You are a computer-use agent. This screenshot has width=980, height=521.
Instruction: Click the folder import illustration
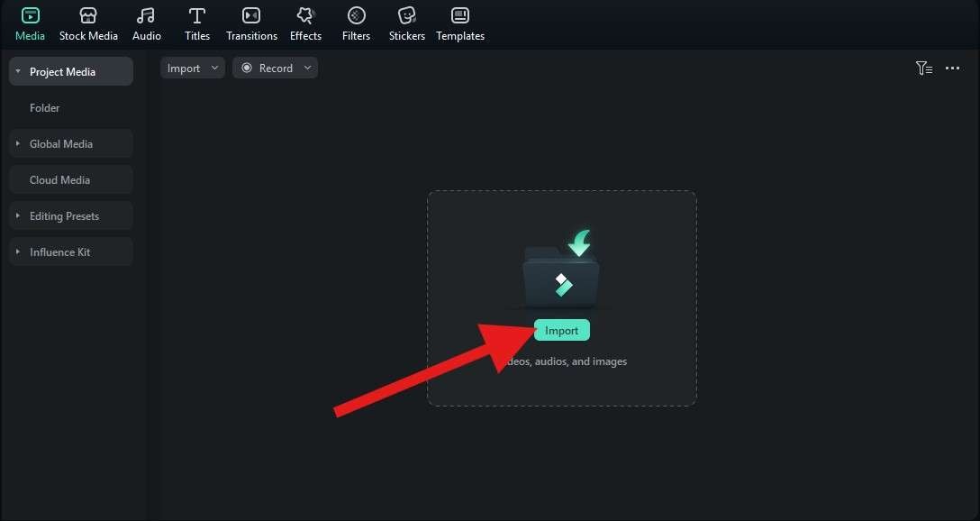point(562,269)
